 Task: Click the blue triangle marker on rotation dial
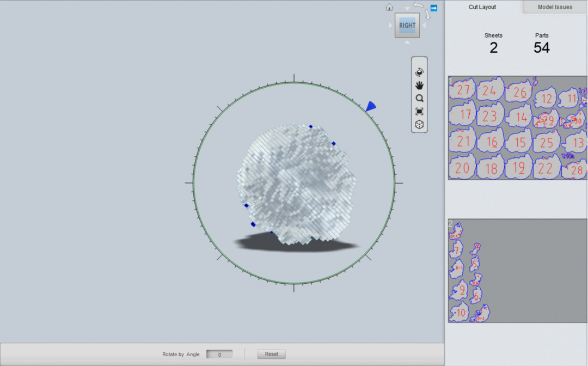click(x=371, y=106)
